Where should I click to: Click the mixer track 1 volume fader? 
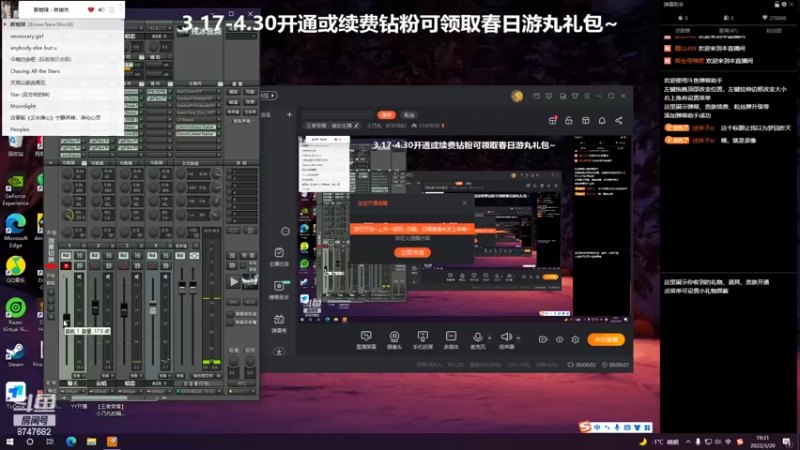[x=66, y=319]
